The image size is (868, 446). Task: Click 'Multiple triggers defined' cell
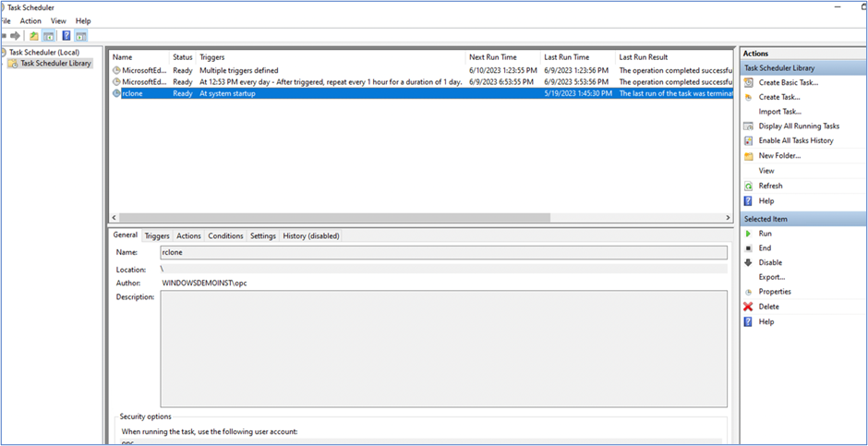click(x=238, y=70)
